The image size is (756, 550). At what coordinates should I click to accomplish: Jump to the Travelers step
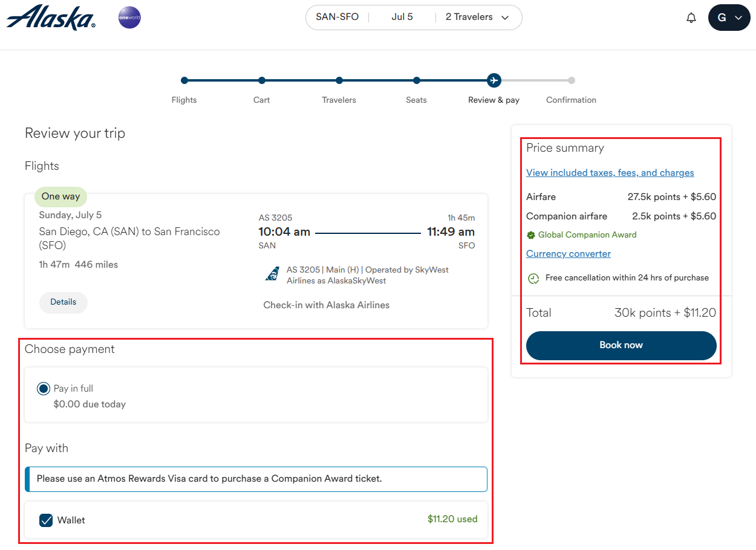coord(339,100)
